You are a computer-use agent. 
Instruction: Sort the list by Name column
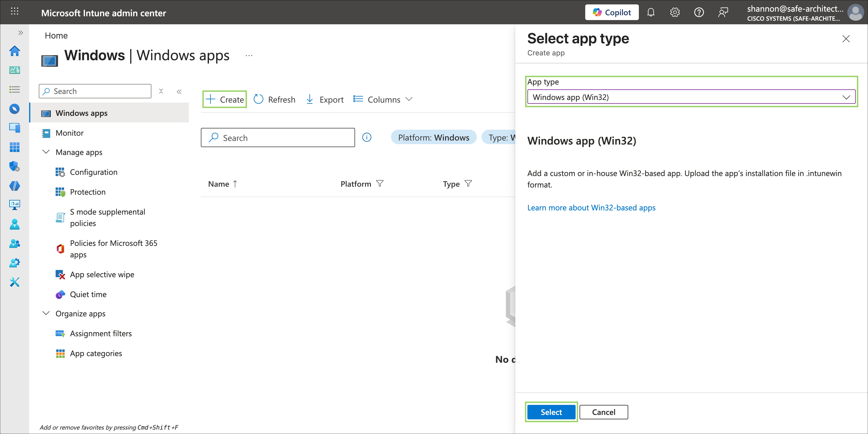pyautogui.click(x=223, y=184)
